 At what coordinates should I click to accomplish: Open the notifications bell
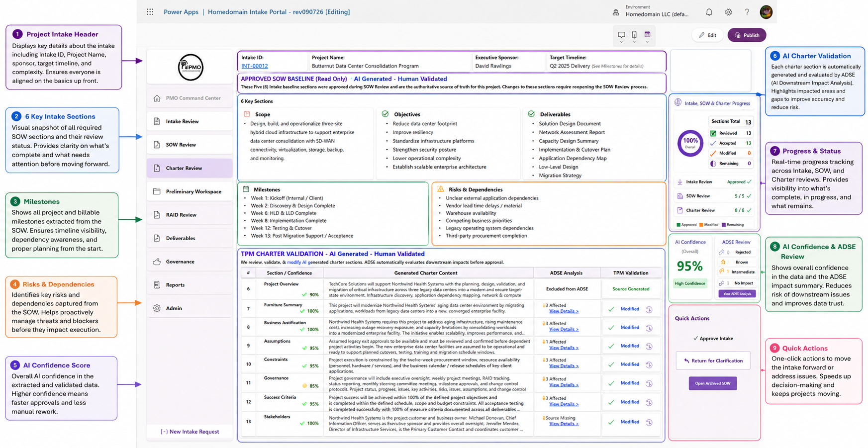(709, 12)
